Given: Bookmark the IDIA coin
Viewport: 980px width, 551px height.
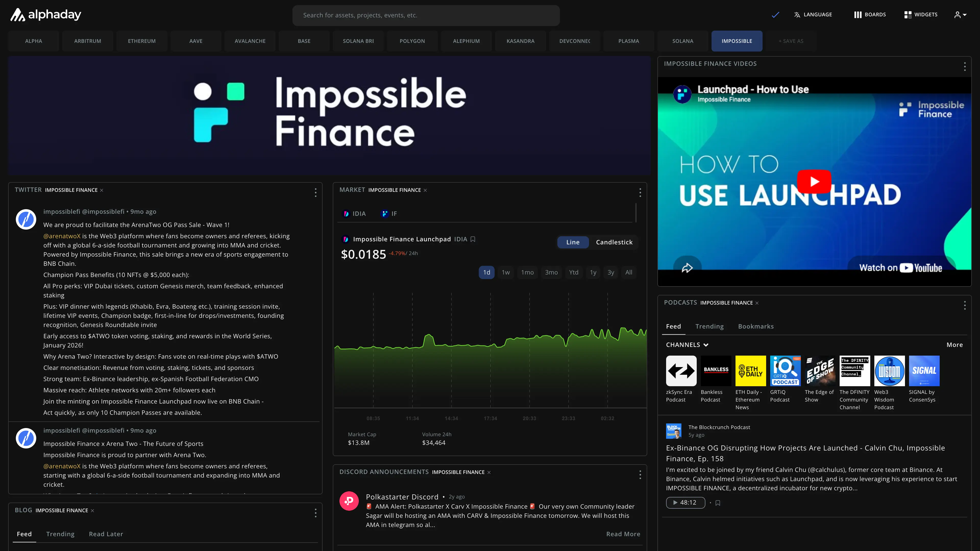Looking at the screenshot, I should pyautogui.click(x=473, y=239).
